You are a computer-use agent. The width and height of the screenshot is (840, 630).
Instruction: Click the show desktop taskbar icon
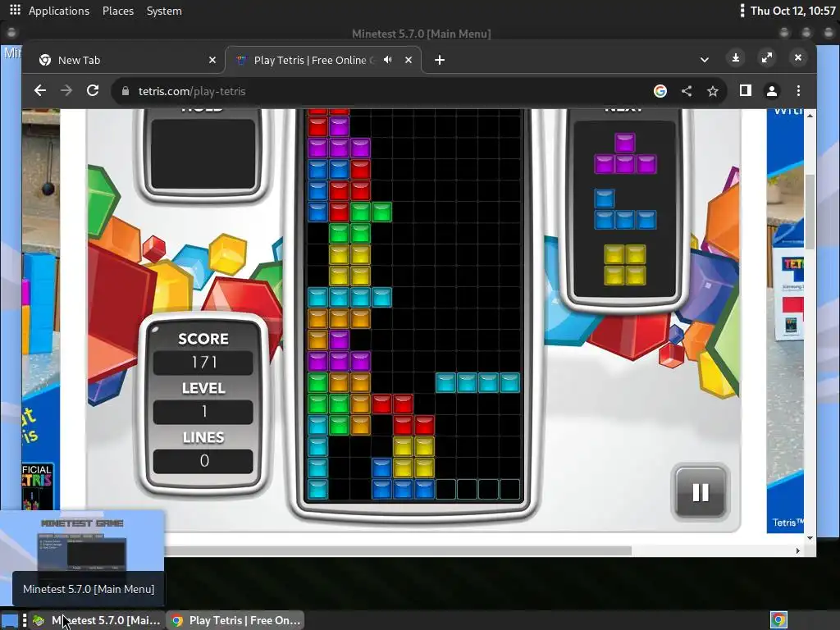coord(10,620)
